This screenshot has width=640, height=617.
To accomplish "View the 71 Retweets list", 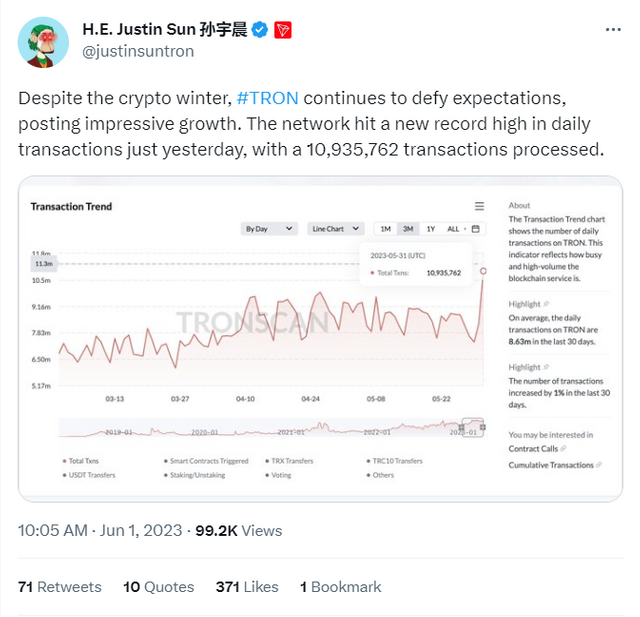I will coord(60,587).
